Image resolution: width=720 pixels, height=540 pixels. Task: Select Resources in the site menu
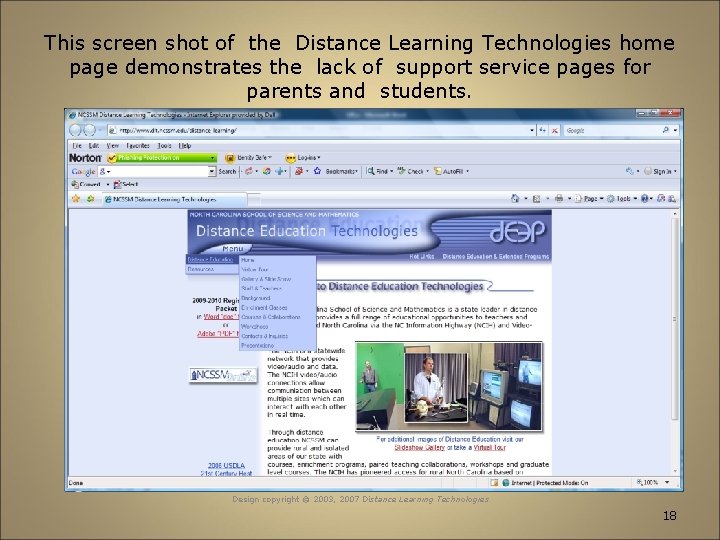(212, 269)
